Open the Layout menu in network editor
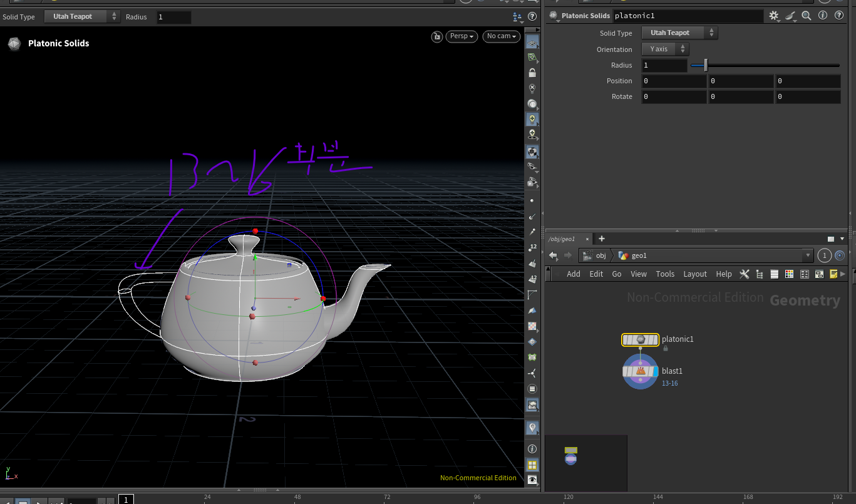This screenshot has width=856, height=504. pos(695,274)
